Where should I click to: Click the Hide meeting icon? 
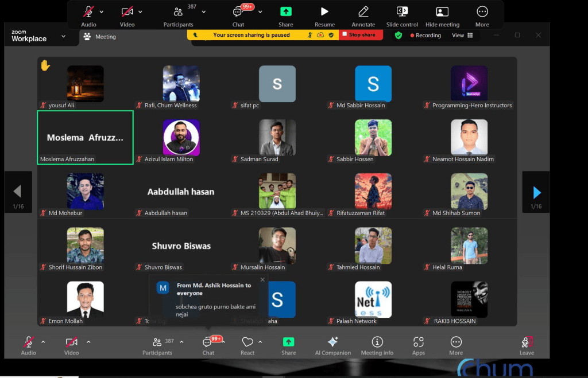click(x=442, y=12)
